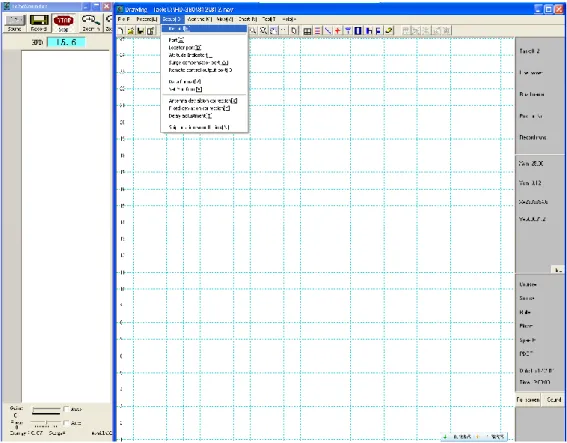Click the Zoom in magnifier button in Echo Sounder window
Viewport: 567px width, 443px height.
90,23
